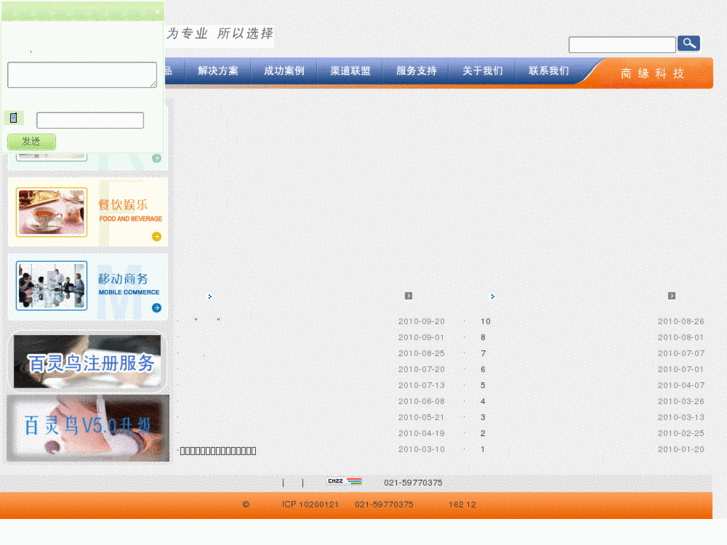The image size is (727, 545).
Task: Open the list entry numbered 3
Action: (x=483, y=417)
